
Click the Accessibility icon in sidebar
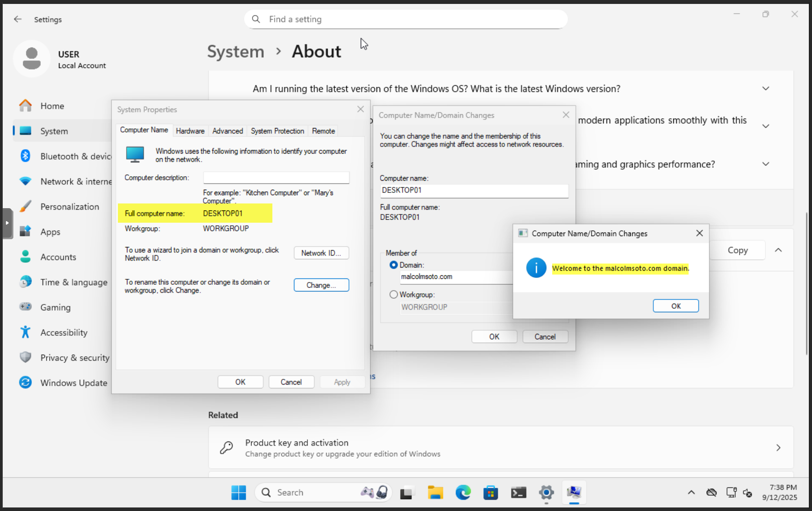tap(26, 332)
